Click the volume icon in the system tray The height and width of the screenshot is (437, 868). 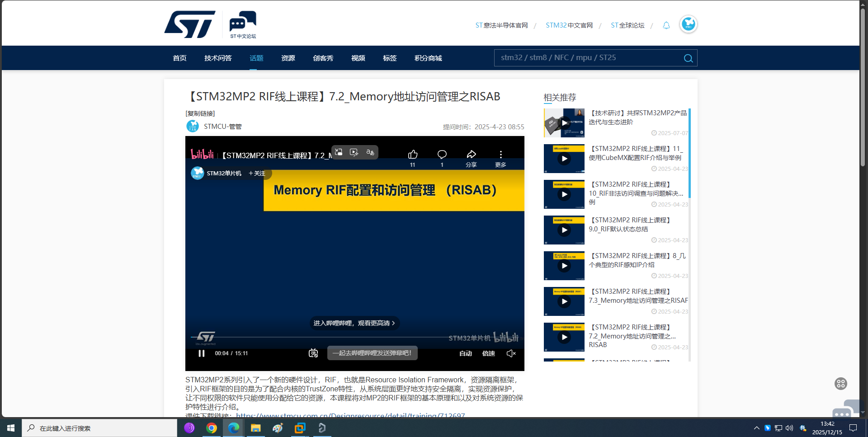click(x=789, y=428)
